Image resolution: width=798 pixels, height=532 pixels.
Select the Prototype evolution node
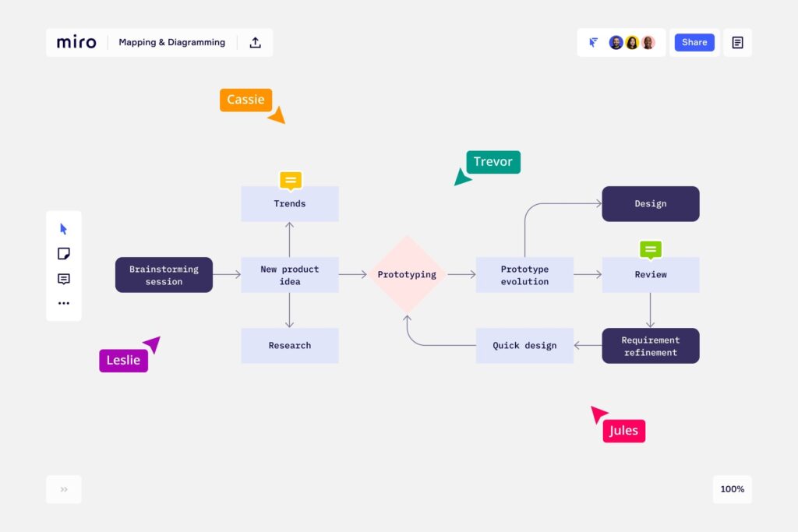click(x=524, y=275)
